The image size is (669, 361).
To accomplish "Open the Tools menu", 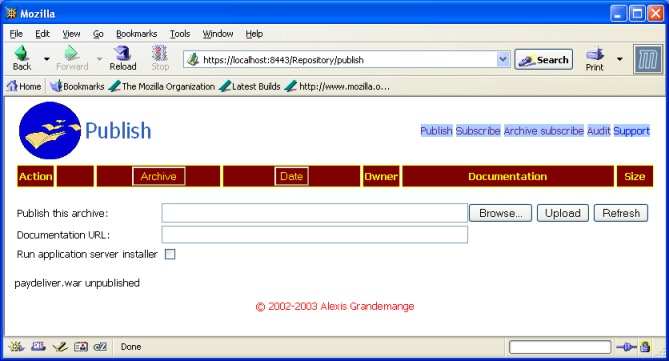I will tap(180, 34).
